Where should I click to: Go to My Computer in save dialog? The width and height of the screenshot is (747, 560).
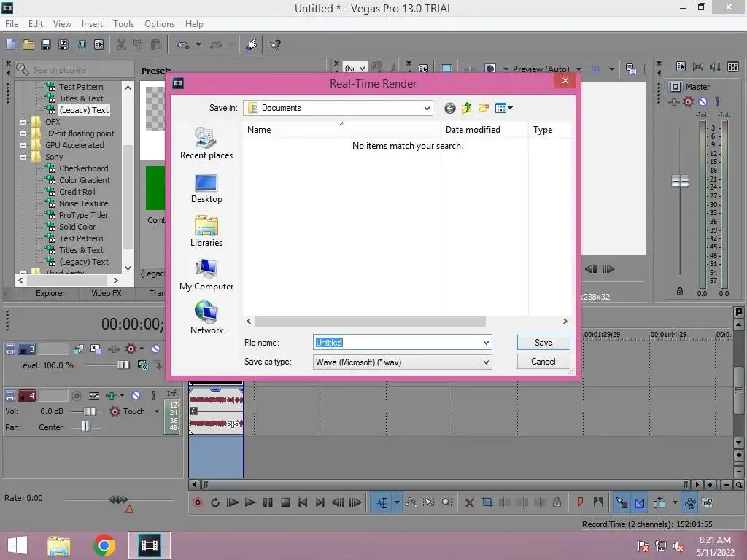(x=206, y=275)
